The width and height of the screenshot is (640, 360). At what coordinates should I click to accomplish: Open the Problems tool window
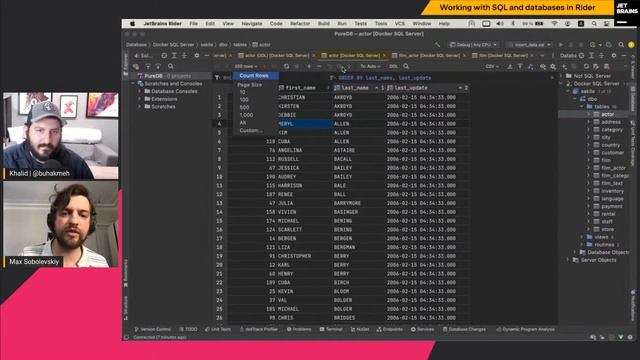(299, 329)
